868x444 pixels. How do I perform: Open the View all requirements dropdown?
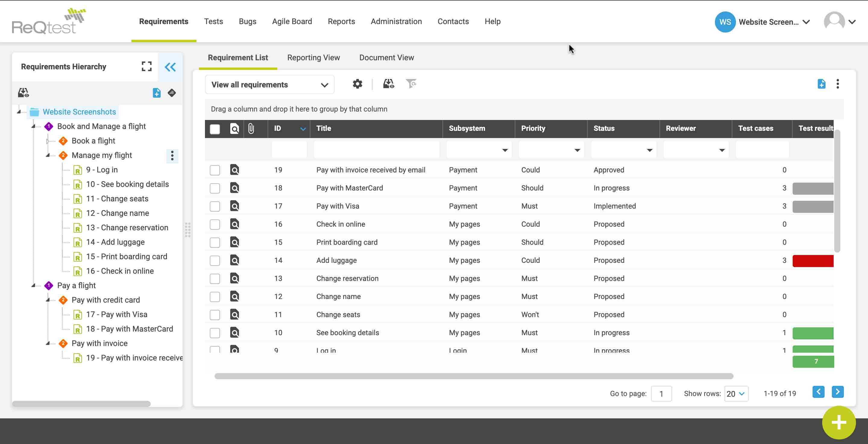point(269,85)
